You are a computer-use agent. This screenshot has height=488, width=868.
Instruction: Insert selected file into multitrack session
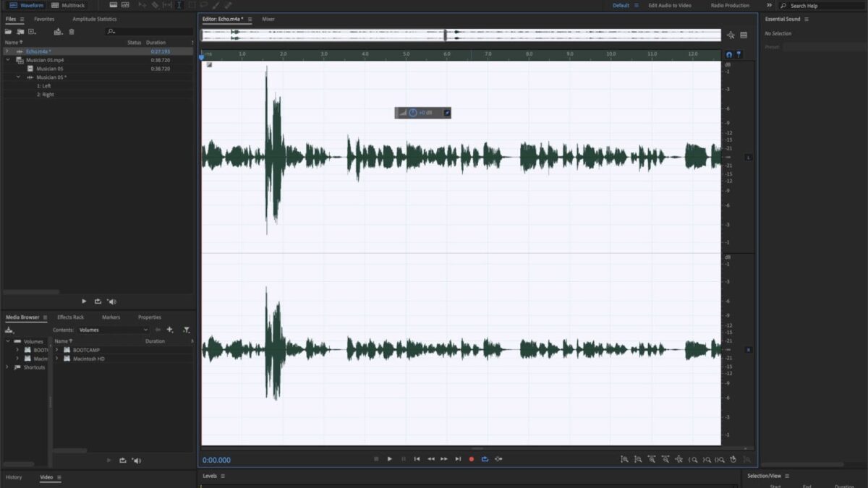(x=58, y=31)
